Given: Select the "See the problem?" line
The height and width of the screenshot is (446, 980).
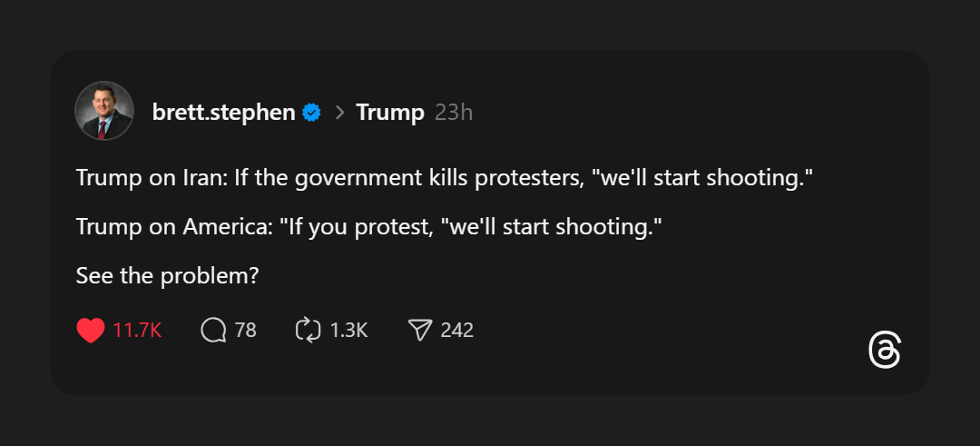Looking at the screenshot, I should pyautogui.click(x=168, y=275).
